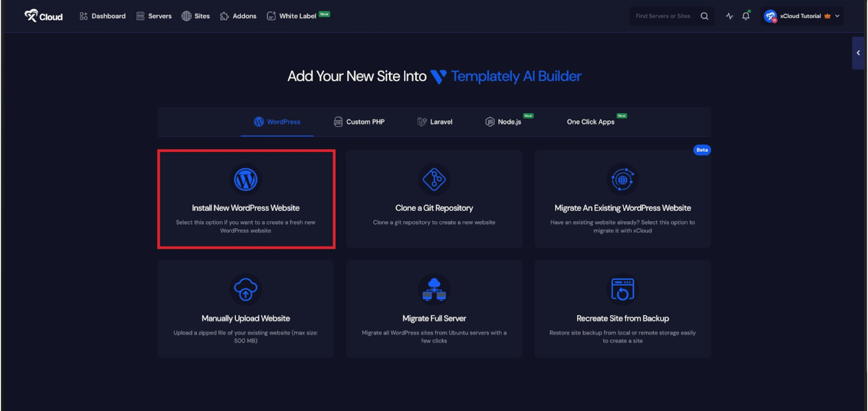The image size is (868, 411).
Task: Click the Recreate Site from Backup icon
Action: click(x=622, y=289)
